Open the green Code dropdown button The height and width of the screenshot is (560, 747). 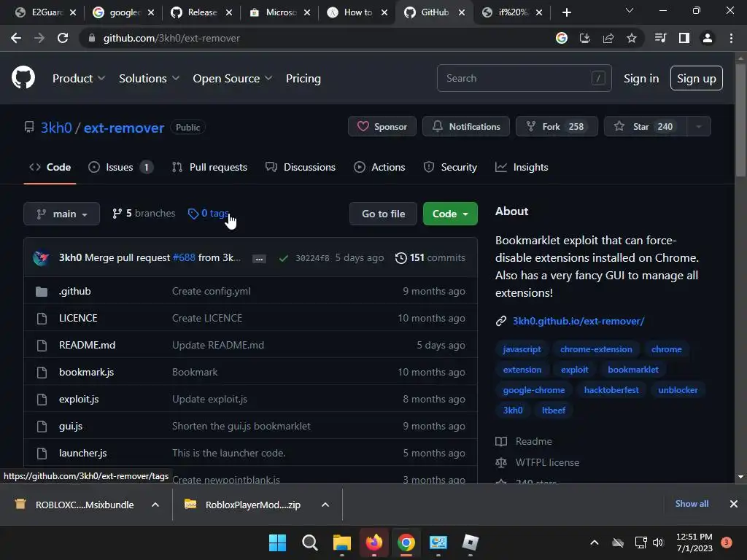(450, 214)
